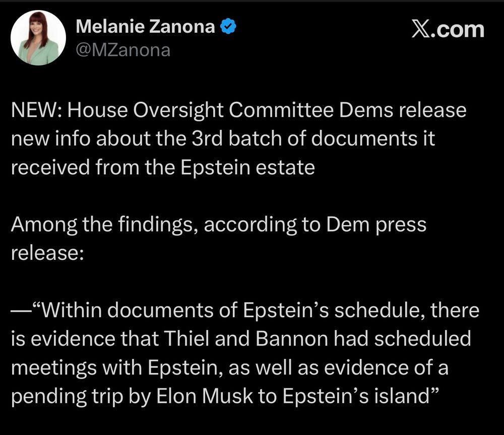Click the phrase "pending trip"
This screenshot has width=504, height=435.
pos(62,396)
